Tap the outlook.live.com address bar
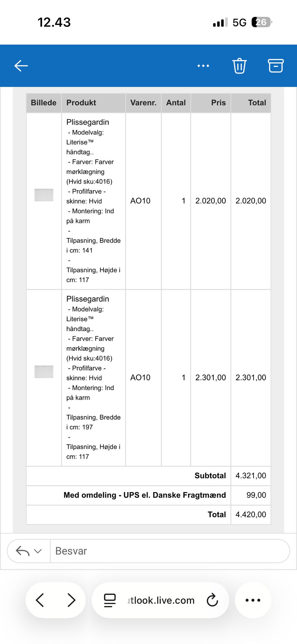The image size is (297, 644). pyautogui.click(x=161, y=600)
